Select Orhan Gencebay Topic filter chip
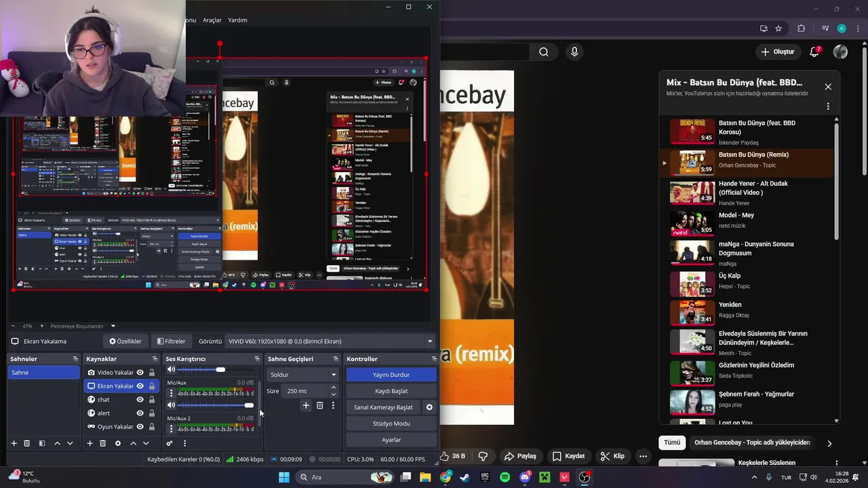This screenshot has height=488, width=868. 752,443
